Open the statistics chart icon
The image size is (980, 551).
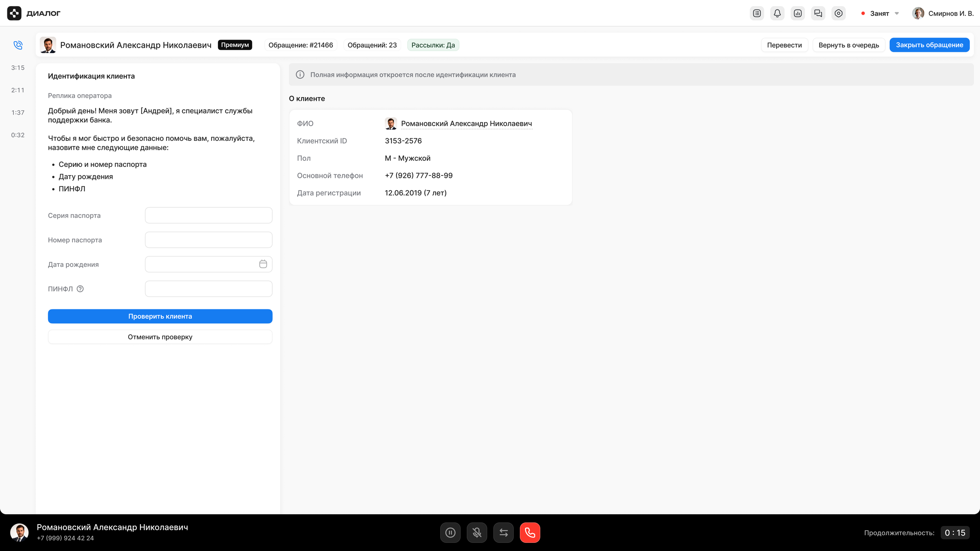coord(797,13)
